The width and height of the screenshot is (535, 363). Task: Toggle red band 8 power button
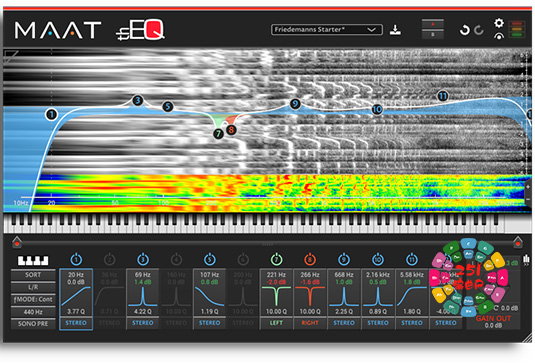click(310, 260)
